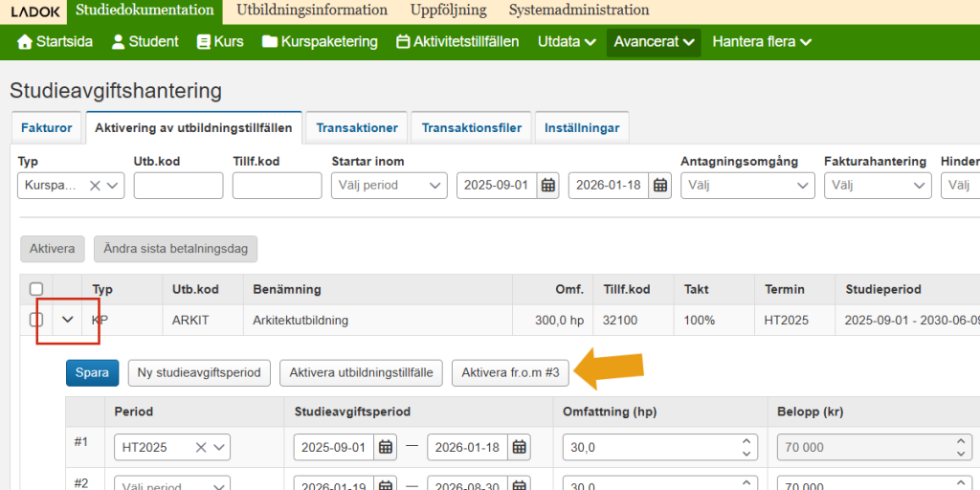Click the Utb.kod filter input field

(x=178, y=186)
